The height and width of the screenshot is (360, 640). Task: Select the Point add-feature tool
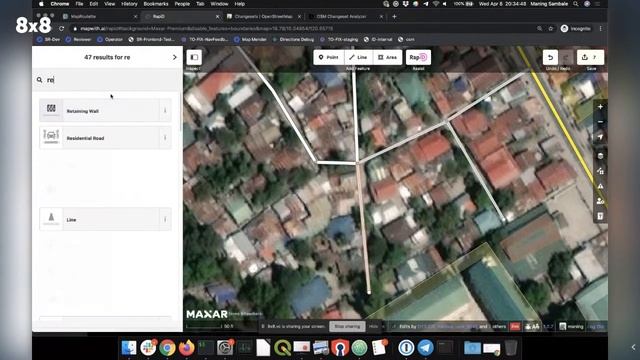click(329, 58)
